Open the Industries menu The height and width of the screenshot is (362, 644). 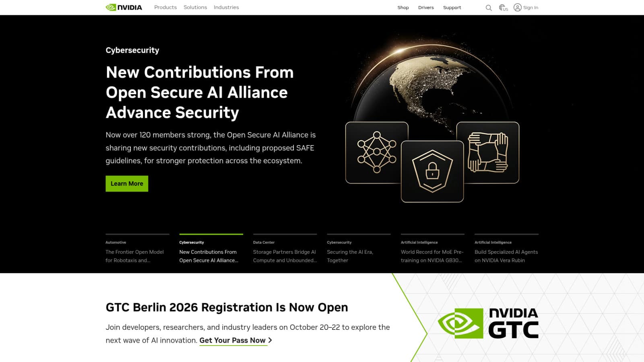pos(226,7)
